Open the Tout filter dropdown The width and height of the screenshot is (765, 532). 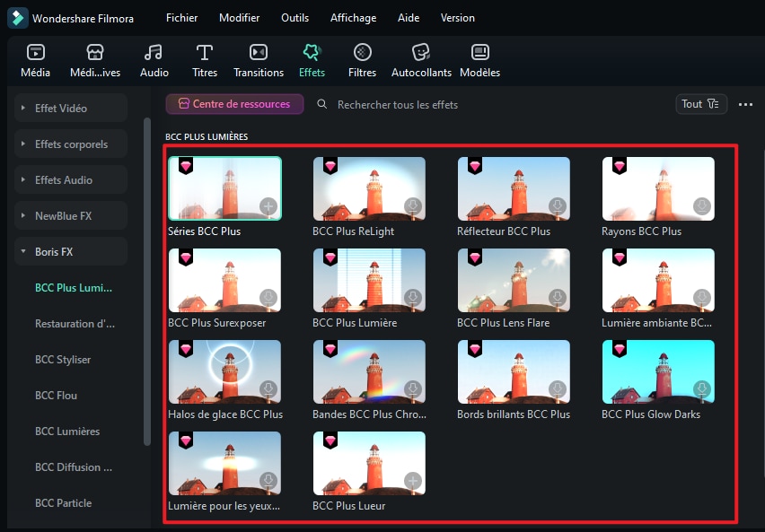701,104
